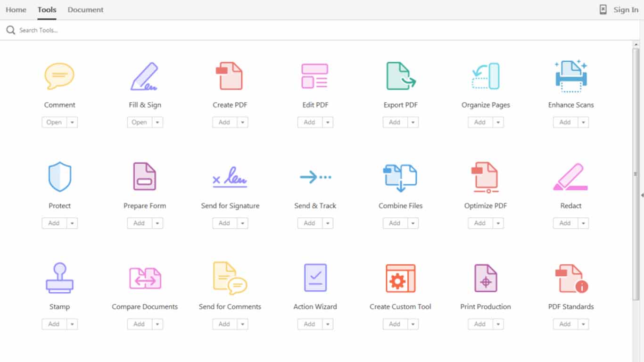This screenshot has height=362, width=644.
Task: Click the mobile link icon beside Sign In
Action: pyautogui.click(x=603, y=9)
